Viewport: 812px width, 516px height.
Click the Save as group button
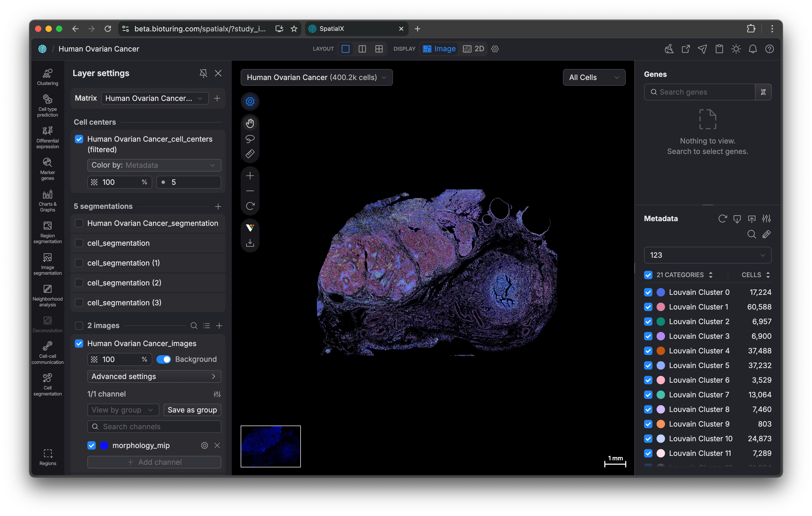click(x=192, y=410)
